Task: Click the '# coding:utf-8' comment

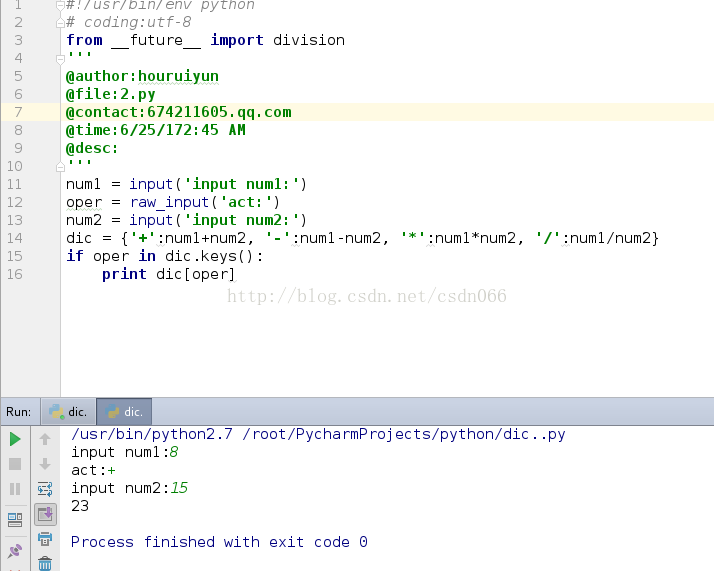Action: 128,22
